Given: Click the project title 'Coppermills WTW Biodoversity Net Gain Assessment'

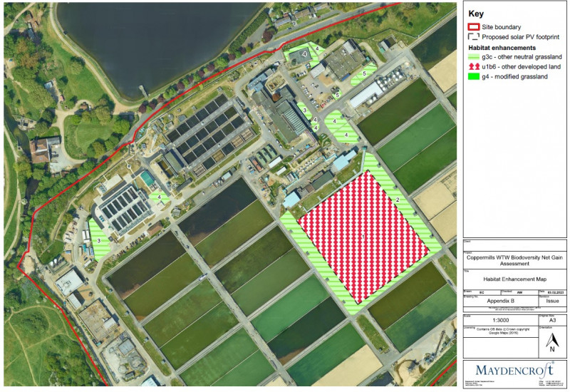Looking at the screenshot, I should pyautogui.click(x=514, y=260).
